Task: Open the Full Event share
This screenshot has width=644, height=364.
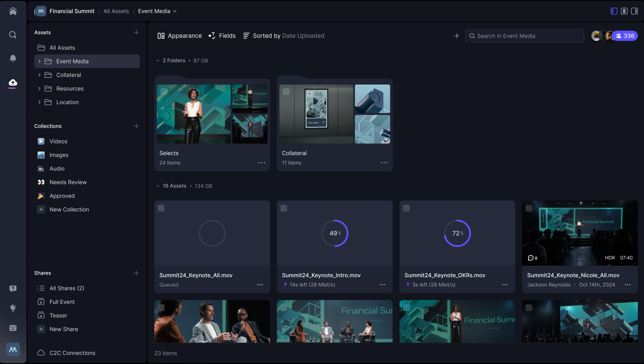Action: coord(62,302)
